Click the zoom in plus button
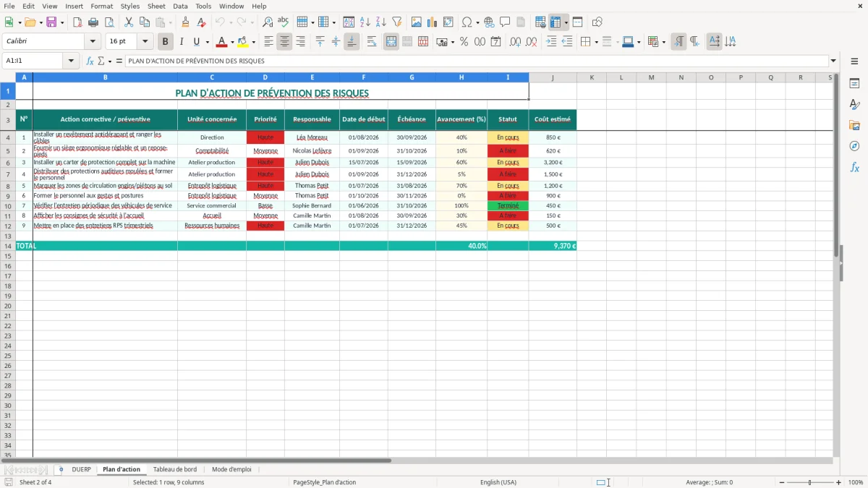 point(839,482)
